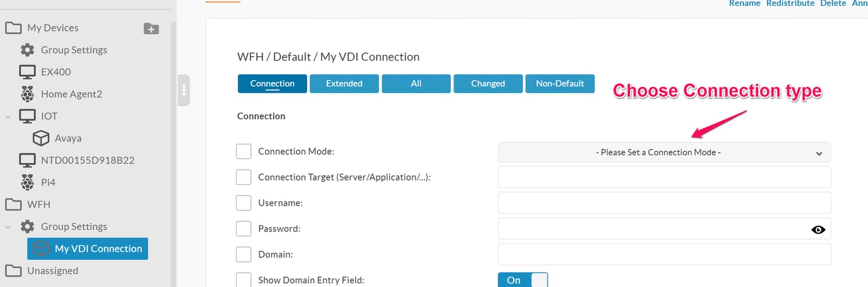Click the sidebar splitter handle

[x=184, y=90]
